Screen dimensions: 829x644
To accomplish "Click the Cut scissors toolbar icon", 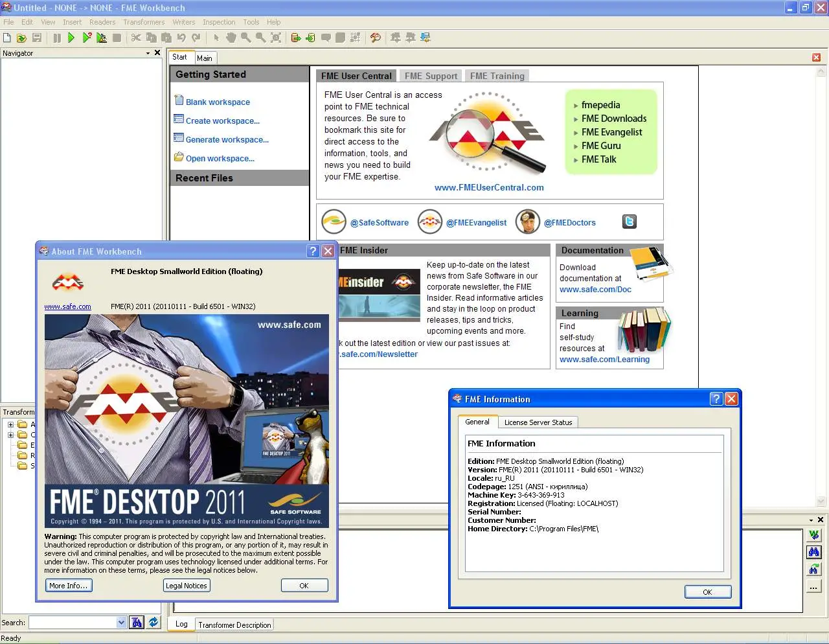I will point(136,38).
